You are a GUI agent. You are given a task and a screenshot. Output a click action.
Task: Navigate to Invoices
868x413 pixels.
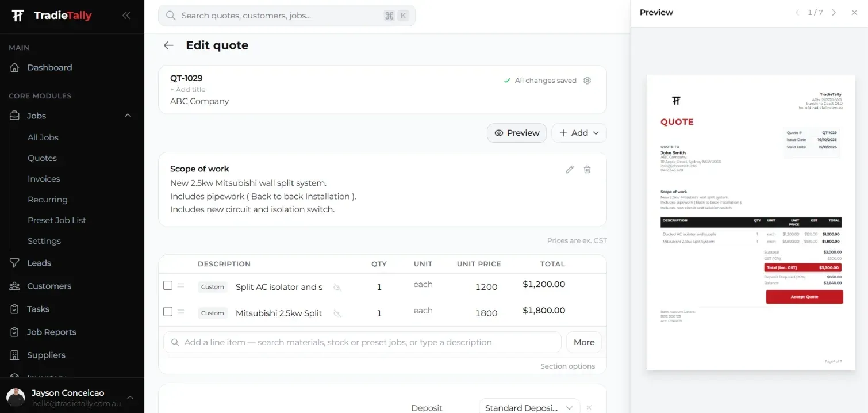click(x=44, y=179)
